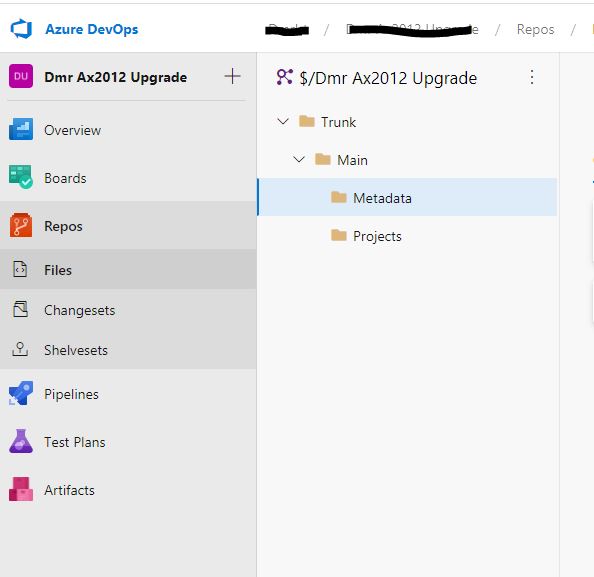Viewport: 594px width, 577px height.
Task: Select the Metadata folder
Action: pos(407,197)
